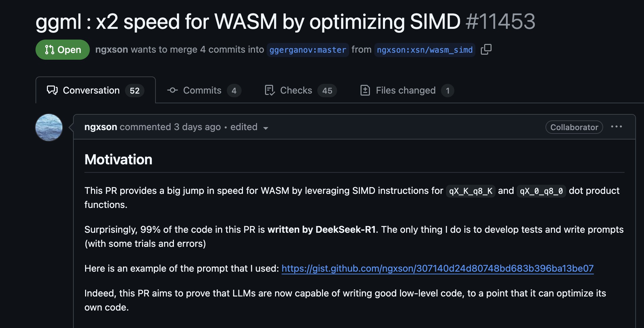The image size is (644, 328).
Task: Open the ggerganov:master base branch link
Action: 308,50
